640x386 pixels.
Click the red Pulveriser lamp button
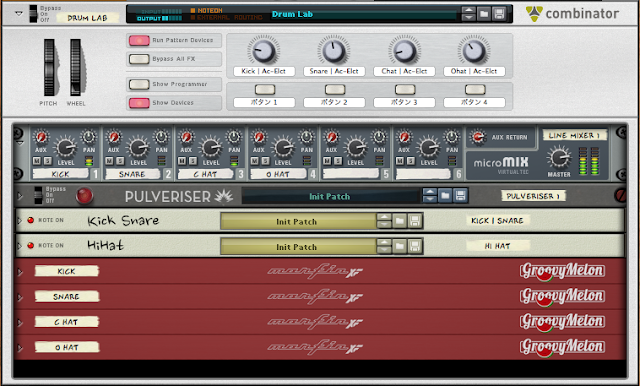point(84,196)
